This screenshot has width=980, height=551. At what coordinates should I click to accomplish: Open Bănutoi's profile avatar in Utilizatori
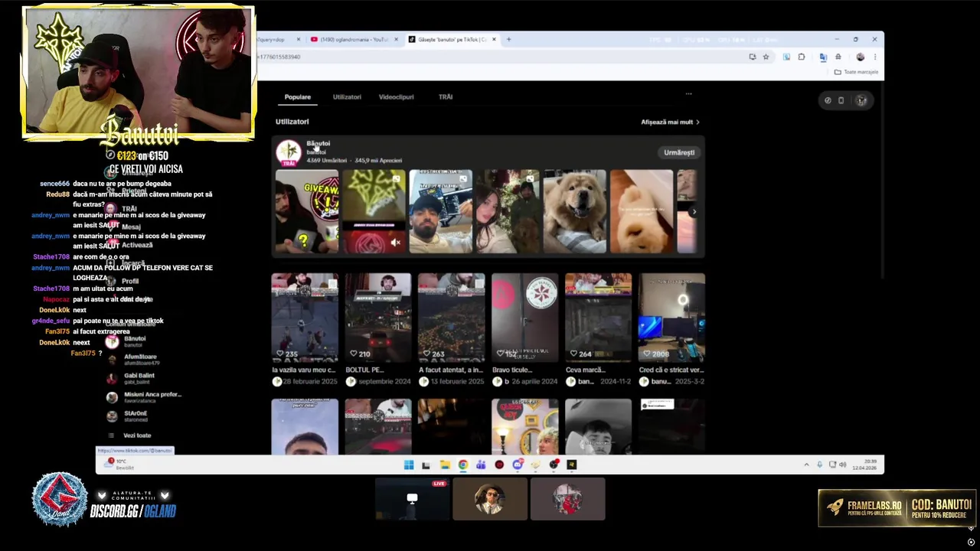[x=289, y=152]
